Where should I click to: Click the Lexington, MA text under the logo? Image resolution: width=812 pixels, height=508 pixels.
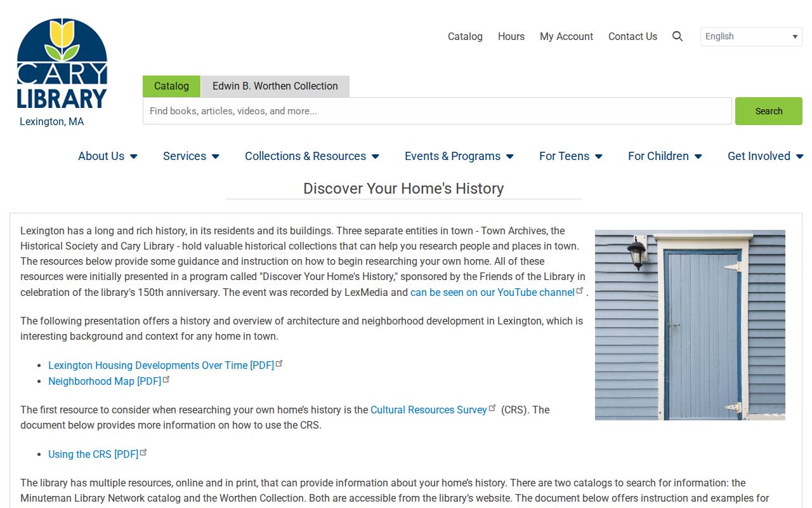coord(51,121)
